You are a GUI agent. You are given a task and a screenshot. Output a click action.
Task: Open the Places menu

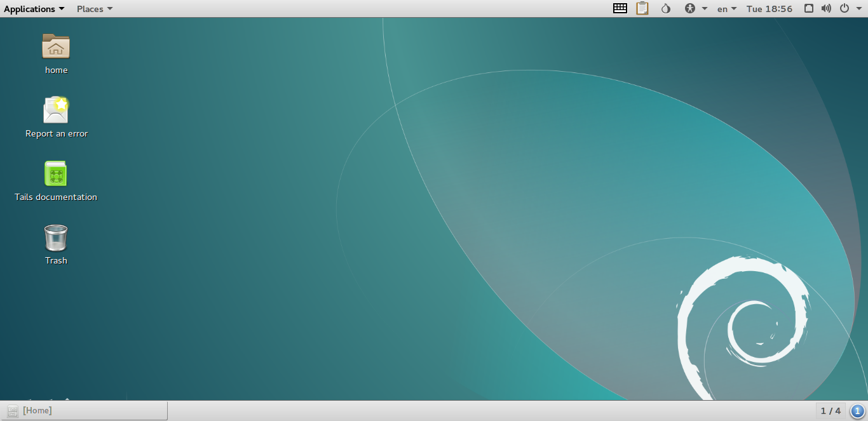[95, 9]
